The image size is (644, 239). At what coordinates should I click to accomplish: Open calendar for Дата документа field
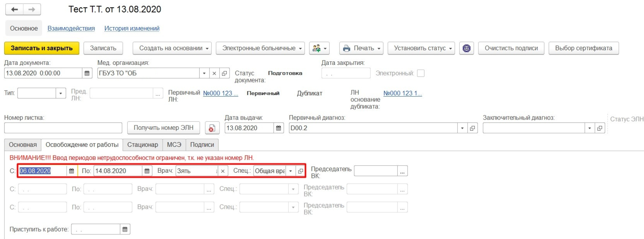coord(87,73)
